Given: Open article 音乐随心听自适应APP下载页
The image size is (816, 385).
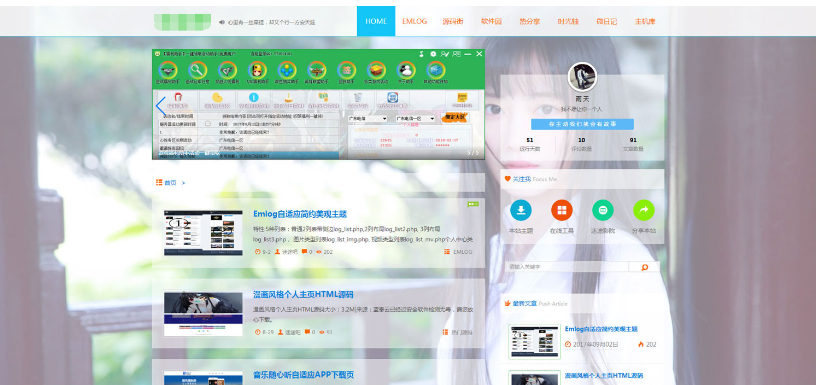Looking at the screenshot, I should (303, 375).
